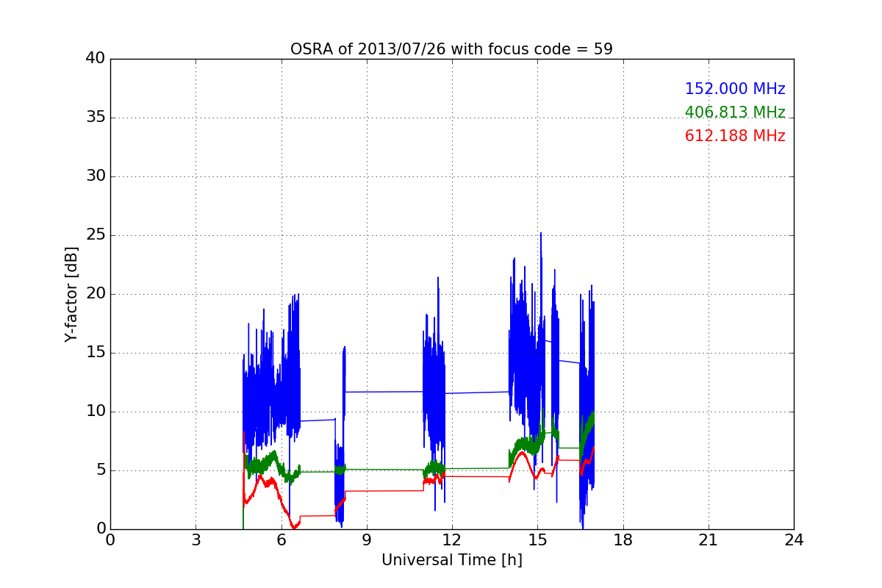This screenshot has width=882, height=588.
Task: Click the "Universal Time [h]" axis label
Action: (451, 560)
